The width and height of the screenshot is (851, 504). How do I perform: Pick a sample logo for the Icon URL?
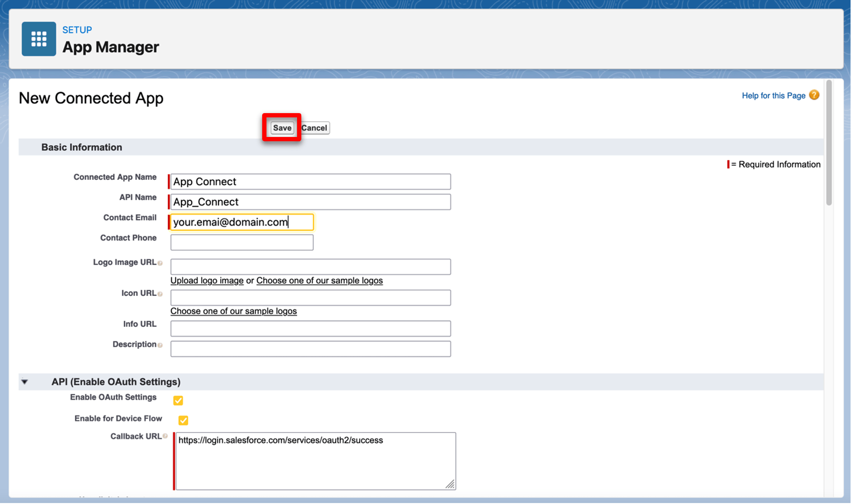click(x=234, y=311)
